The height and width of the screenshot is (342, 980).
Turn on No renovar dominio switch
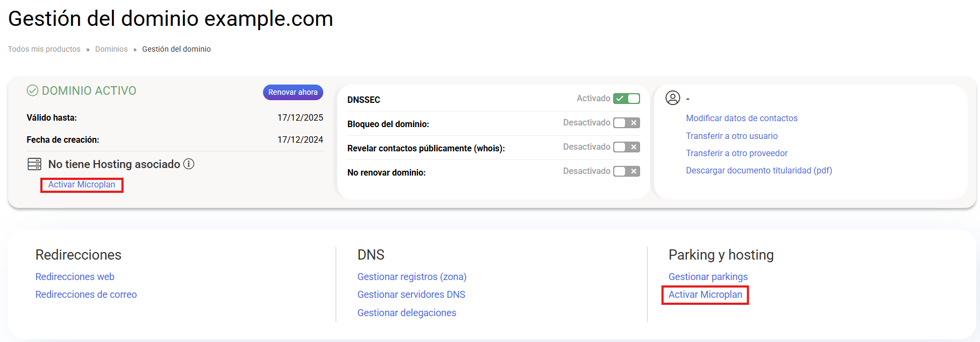(x=626, y=171)
